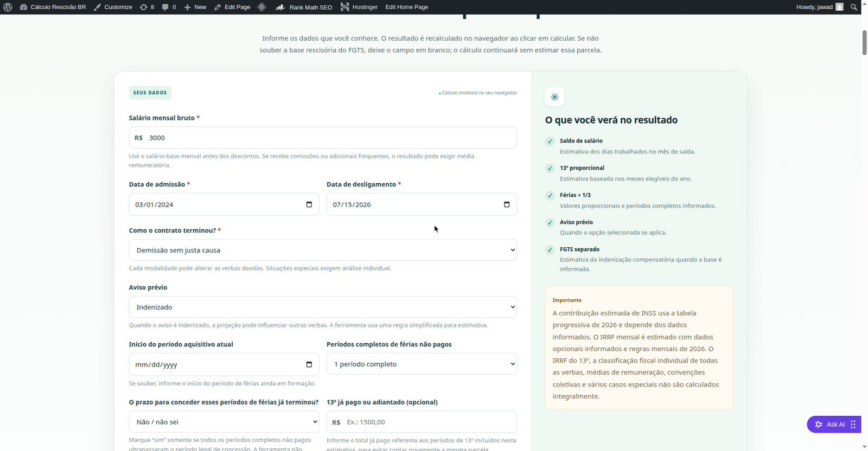Screen dimensions: 868x451
Task: Open the Hostinger admin menu
Action: pos(359,7)
